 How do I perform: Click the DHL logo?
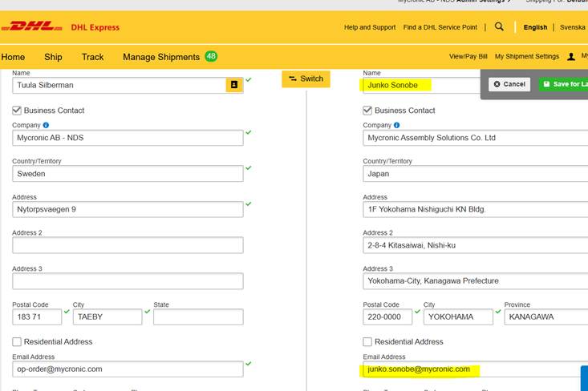tap(31, 26)
